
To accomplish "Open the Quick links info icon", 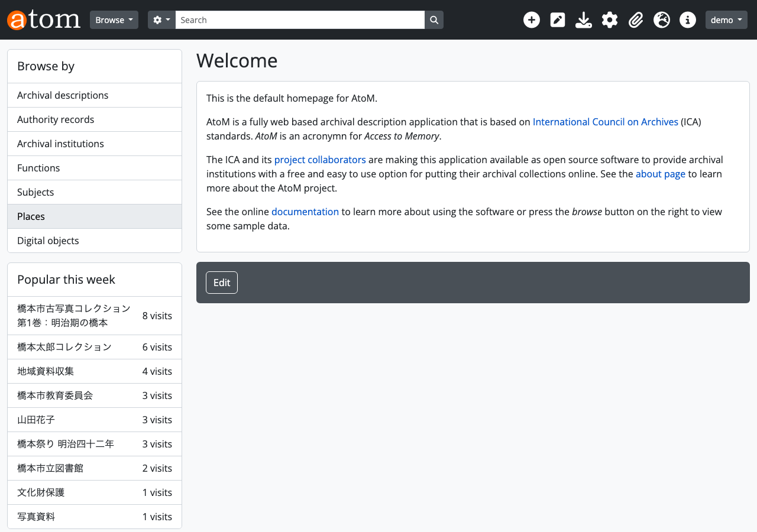I will [x=688, y=20].
